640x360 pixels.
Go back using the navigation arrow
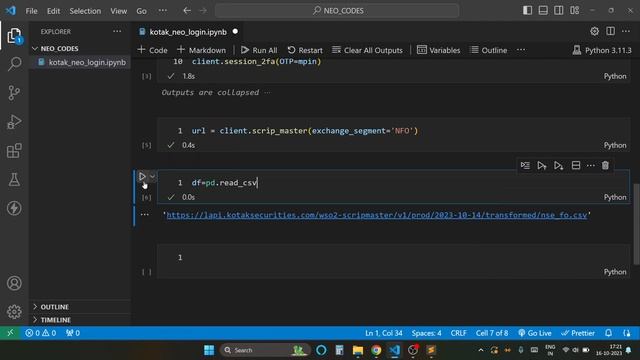coord(187,11)
